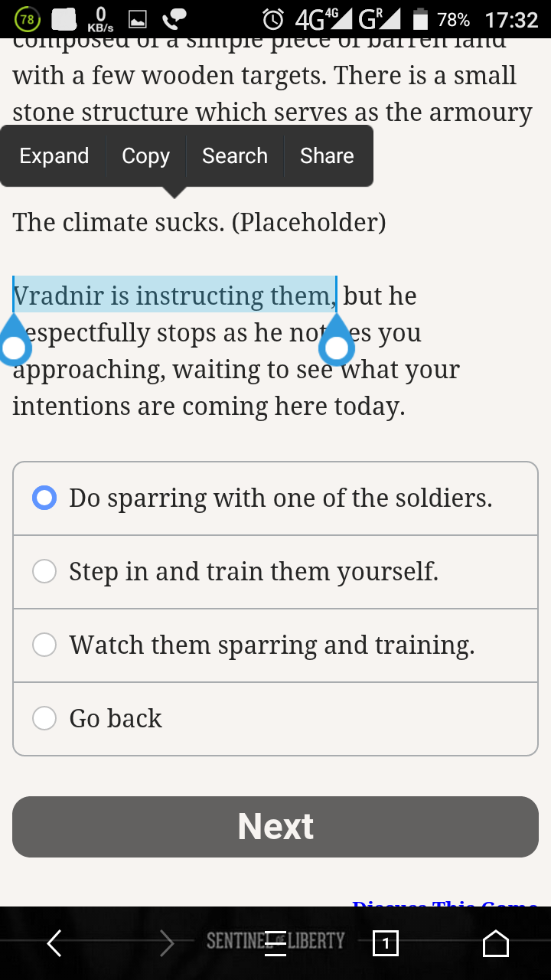The image size is (551, 980).
Task: Choose Share in the text selection menu
Action: click(327, 156)
